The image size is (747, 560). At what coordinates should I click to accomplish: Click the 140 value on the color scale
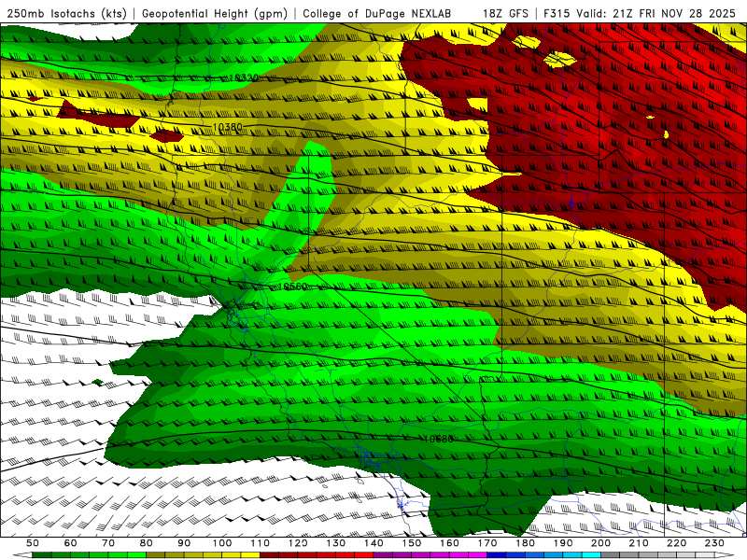click(x=373, y=543)
